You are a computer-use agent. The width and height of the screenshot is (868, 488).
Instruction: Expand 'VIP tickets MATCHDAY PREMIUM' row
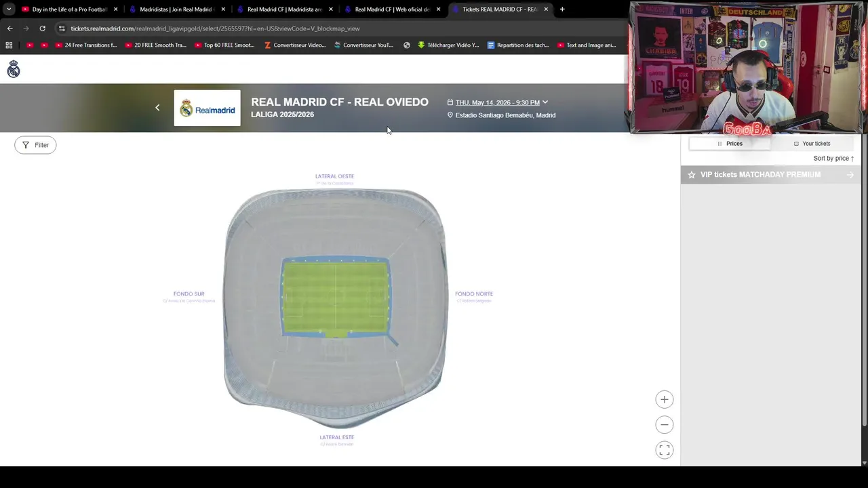(770, 175)
